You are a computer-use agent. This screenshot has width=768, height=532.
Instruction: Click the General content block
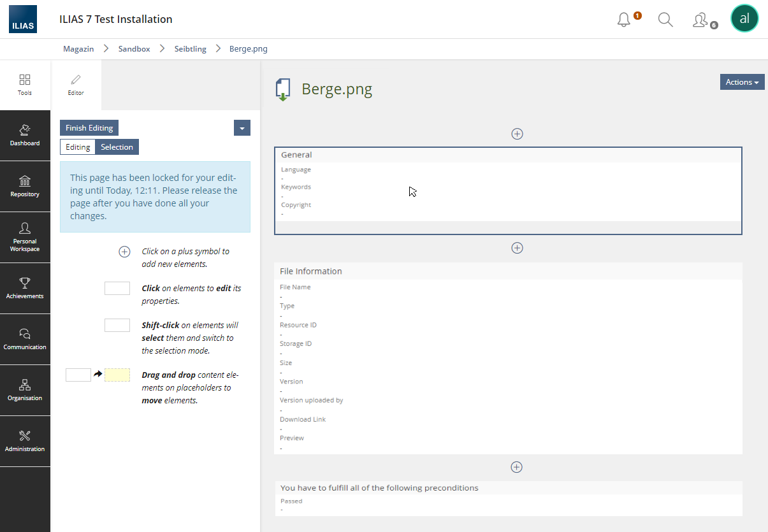pyautogui.click(x=508, y=191)
